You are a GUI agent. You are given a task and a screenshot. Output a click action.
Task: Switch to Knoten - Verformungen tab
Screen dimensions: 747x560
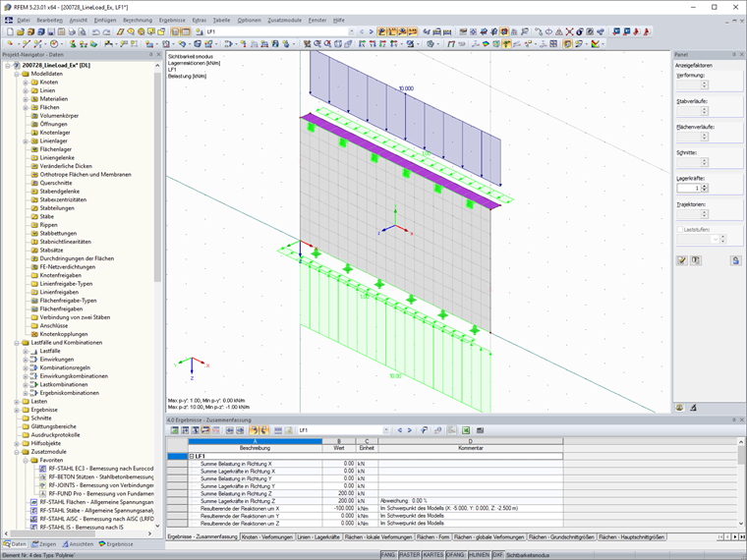[267, 537]
